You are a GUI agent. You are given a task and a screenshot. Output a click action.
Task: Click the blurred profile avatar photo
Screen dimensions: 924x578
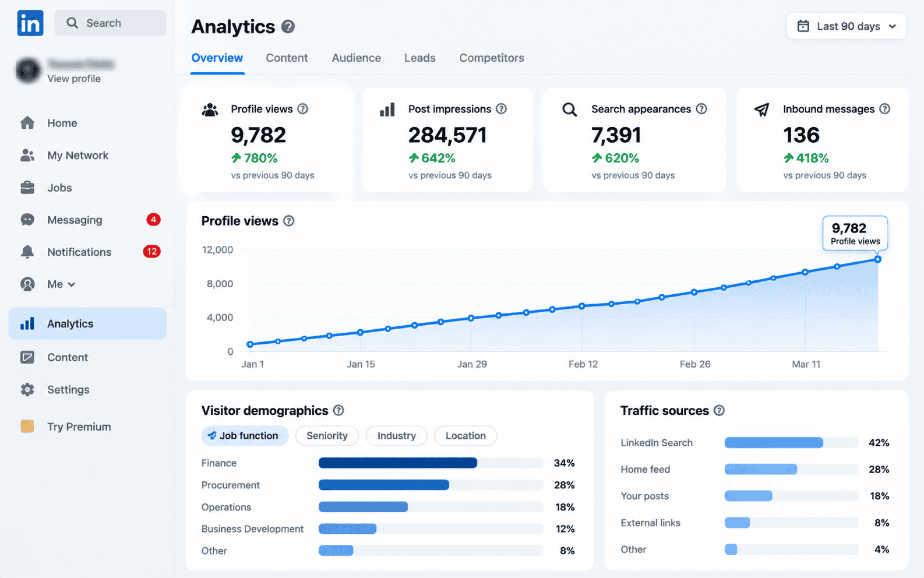28,70
